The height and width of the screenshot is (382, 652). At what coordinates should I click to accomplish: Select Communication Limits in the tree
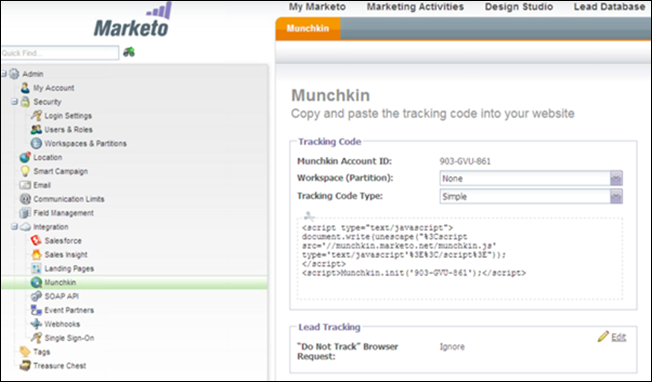point(69,199)
